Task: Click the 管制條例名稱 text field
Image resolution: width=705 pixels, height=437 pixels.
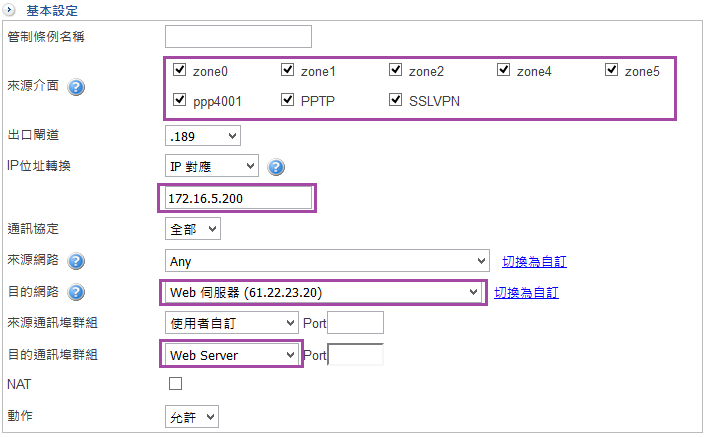Action: tap(238, 37)
